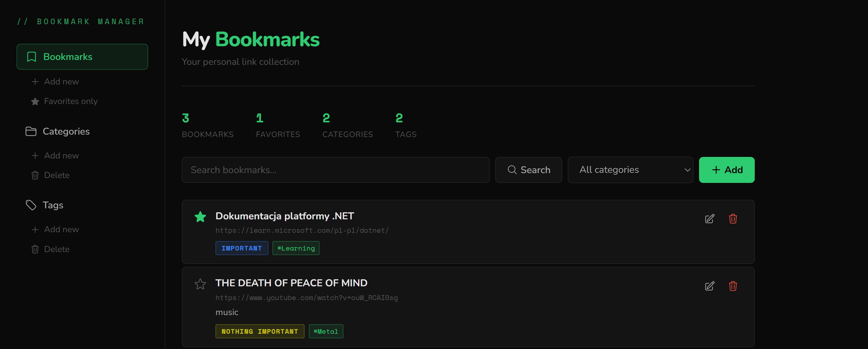
Task: Open the Bookmarks sidebar section
Action: click(x=82, y=57)
